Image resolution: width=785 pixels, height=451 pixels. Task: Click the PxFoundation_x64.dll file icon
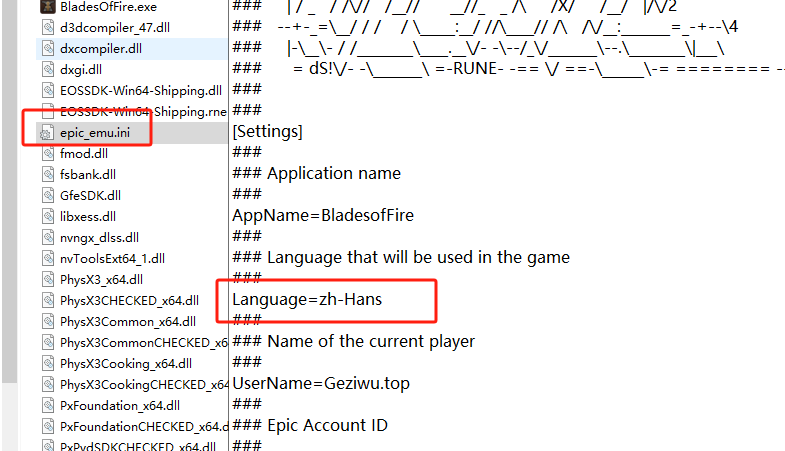[48, 406]
